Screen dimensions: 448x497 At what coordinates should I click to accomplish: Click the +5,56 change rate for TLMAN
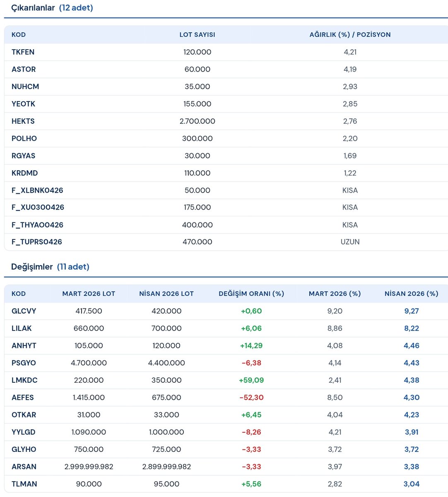coord(251,484)
